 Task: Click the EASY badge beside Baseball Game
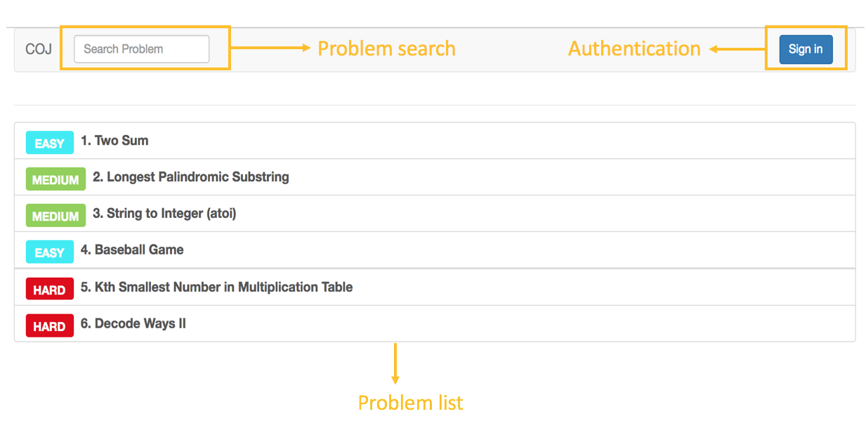click(49, 252)
